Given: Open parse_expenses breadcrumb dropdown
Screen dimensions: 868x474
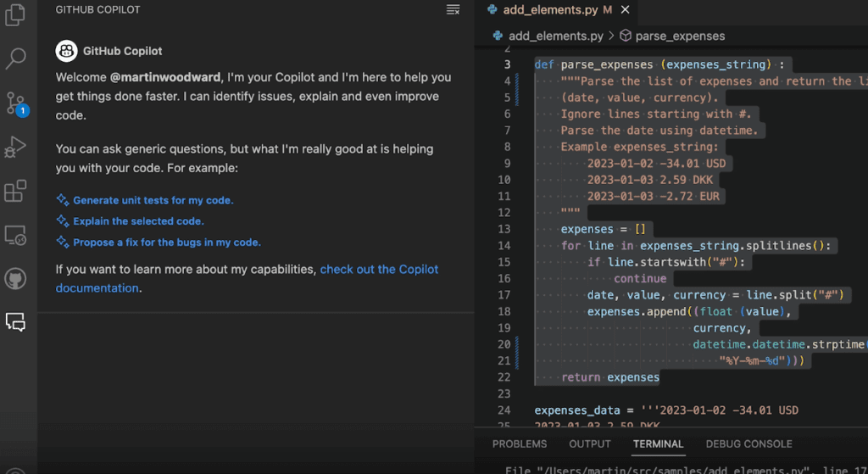Looking at the screenshot, I should pyautogui.click(x=680, y=36).
